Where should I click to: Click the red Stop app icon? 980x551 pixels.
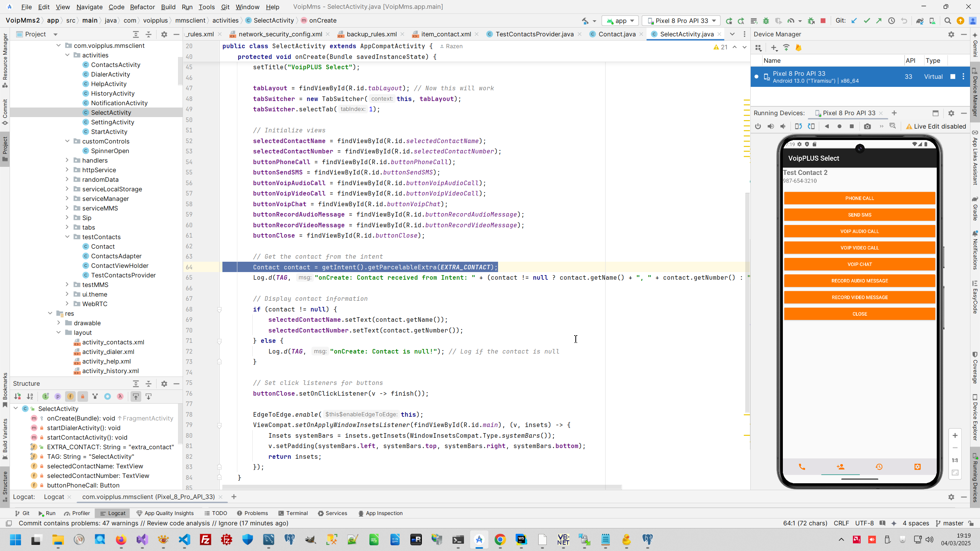coord(823,21)
